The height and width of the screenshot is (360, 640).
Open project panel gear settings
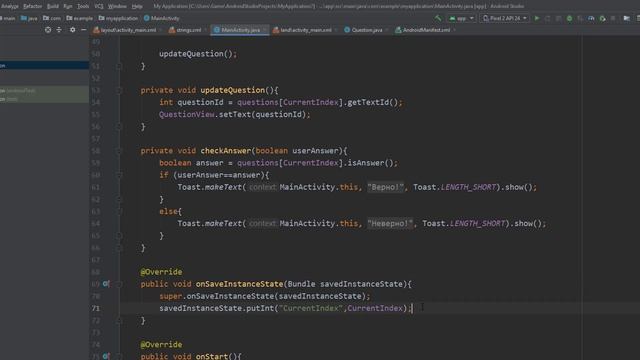(x=72, y=30)
